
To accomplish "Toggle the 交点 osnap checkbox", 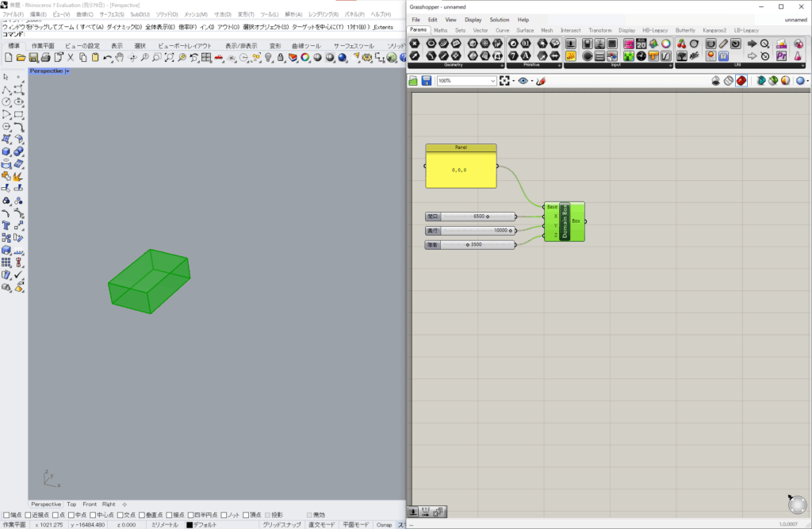I will [x=119, y=515].
